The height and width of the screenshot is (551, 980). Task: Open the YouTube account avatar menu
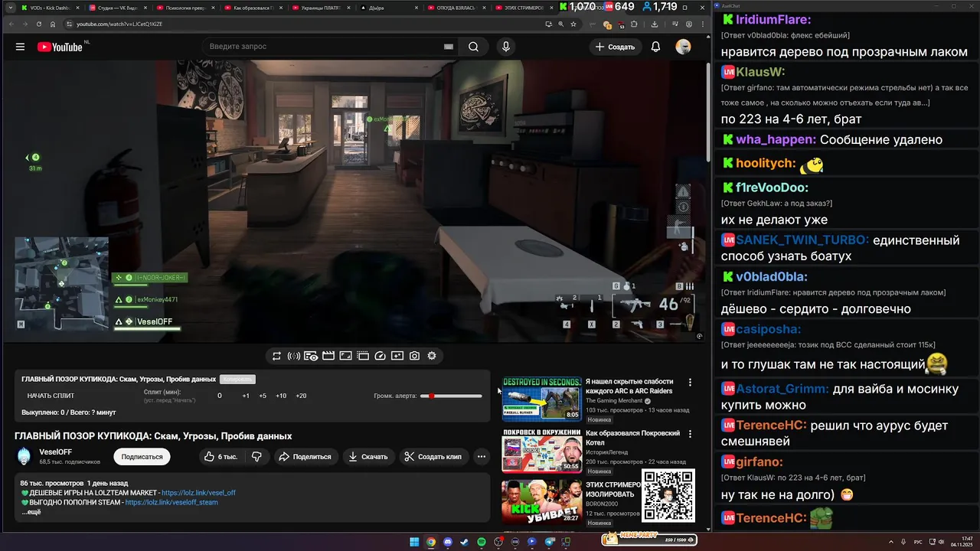(x=683, y=47)
